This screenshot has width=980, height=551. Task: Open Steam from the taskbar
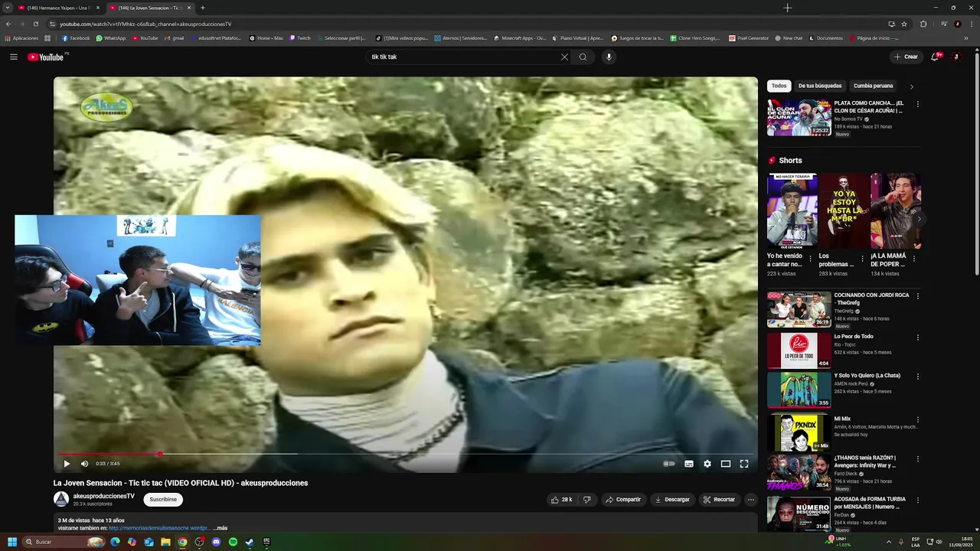(x=250, y=542)
